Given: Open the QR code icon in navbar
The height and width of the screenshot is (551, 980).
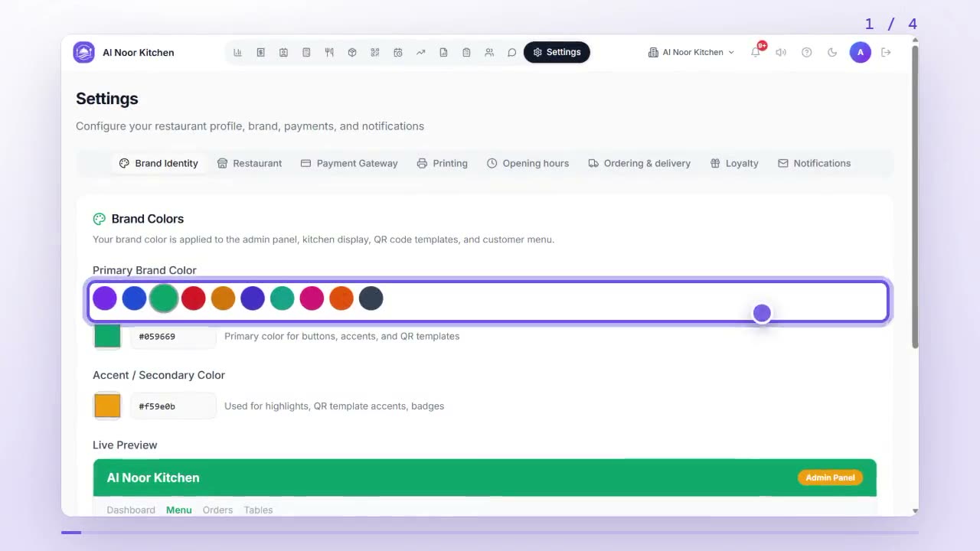Looking at the screenshot, I should pos(375,53).
